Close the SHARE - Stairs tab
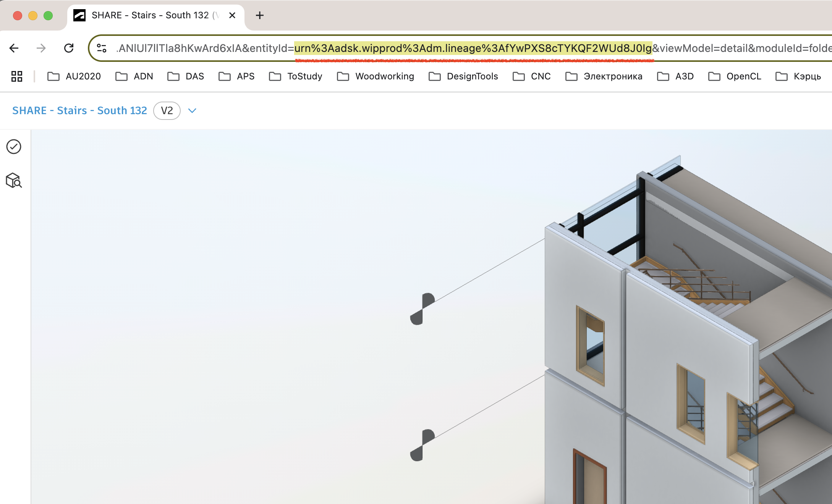Image resolution: width=832 pixels, height=504 pixels. 232,16
